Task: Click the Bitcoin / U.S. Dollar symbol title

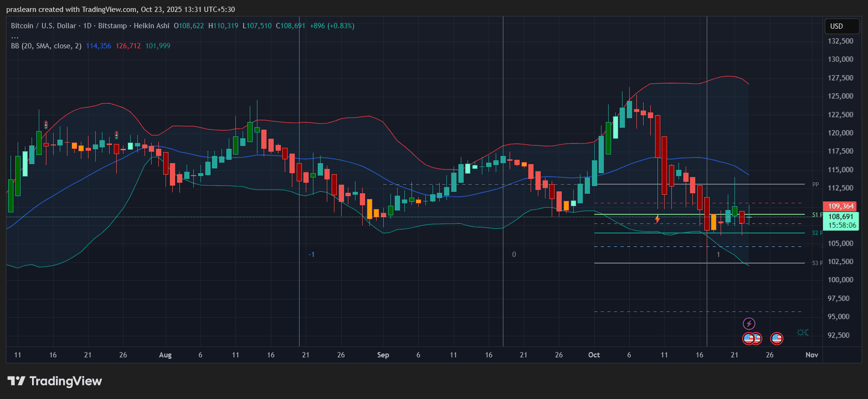Action: tap(44, 26)
